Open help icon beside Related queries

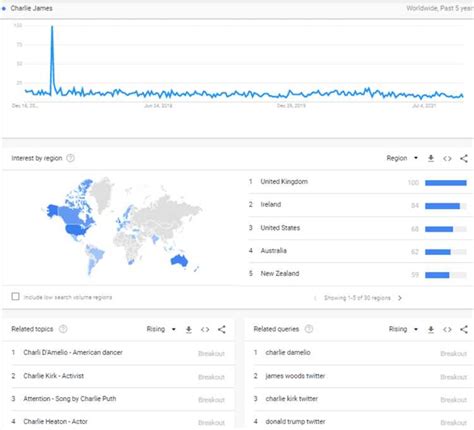click(309, 329)
